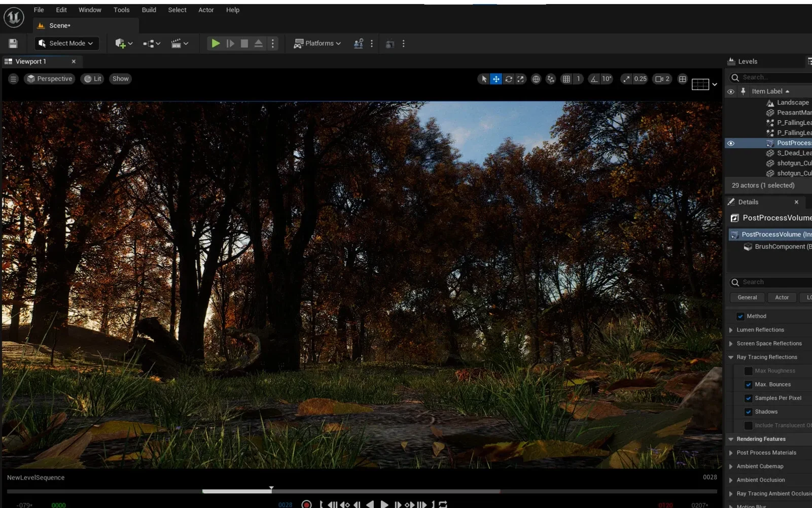Screen dimensions: 812x508
Task: Click the viewport layout icon with four panes
Action: [x=683, y=79]
